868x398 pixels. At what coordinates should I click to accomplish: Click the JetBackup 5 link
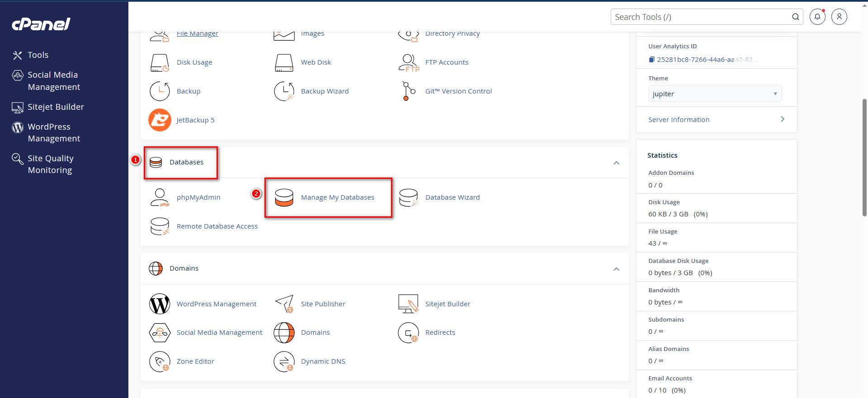point(195,120)
